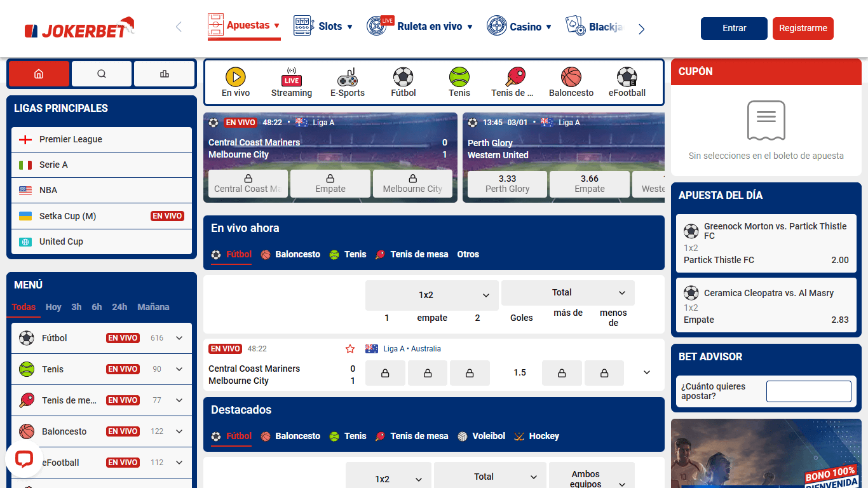Open the BONO 100% BIENVENIDA promo banner

[x=766, y=453]
